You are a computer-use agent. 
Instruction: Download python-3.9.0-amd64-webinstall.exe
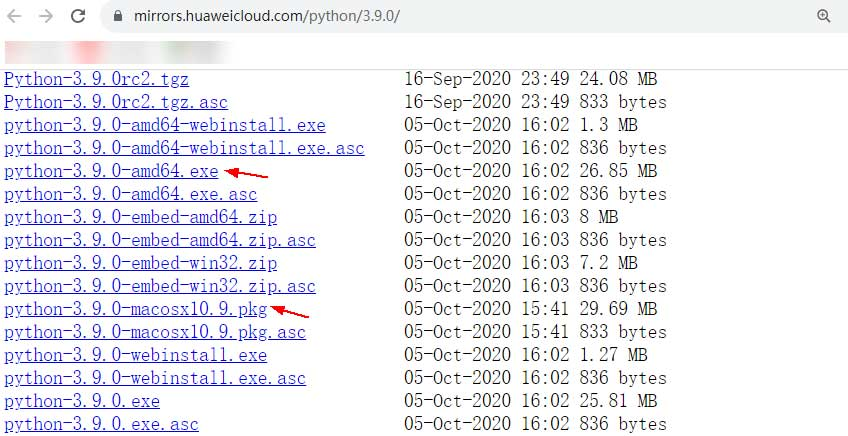pyautogui.click(x=164, y=125)
